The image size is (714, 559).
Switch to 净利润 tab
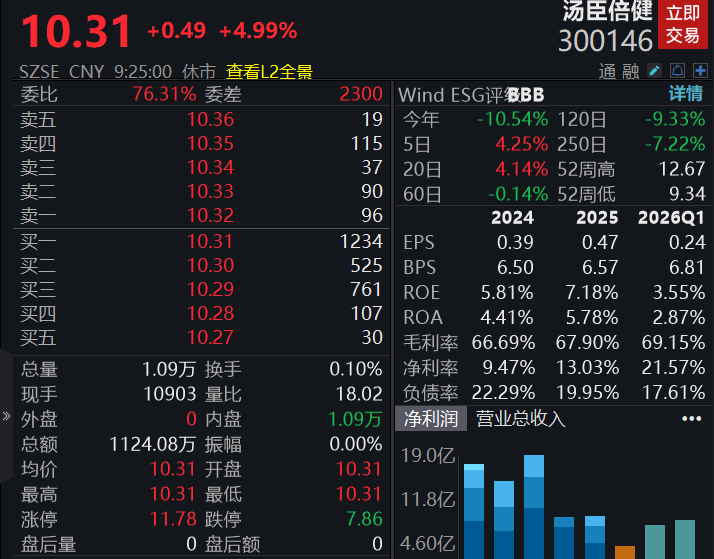[431, 418]
